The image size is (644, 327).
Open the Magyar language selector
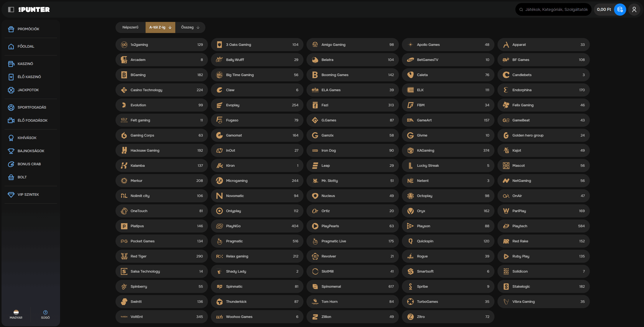pos(16,314)
